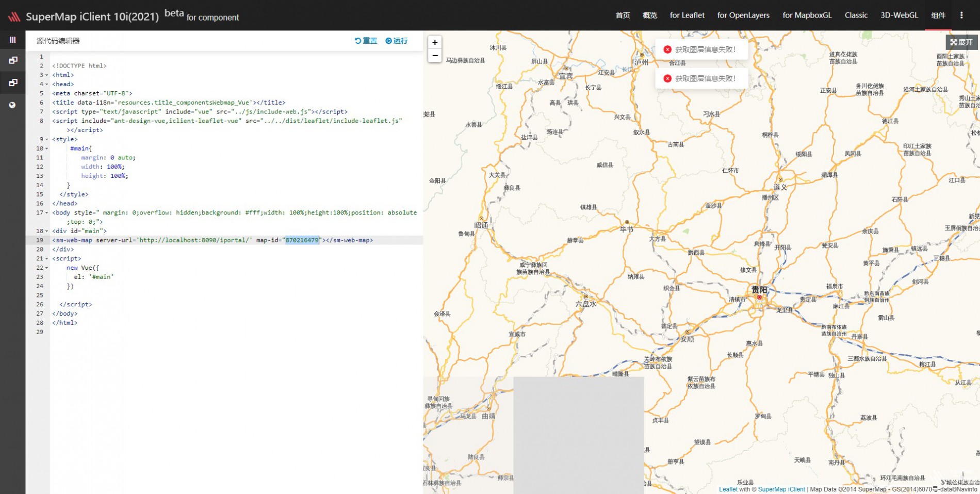Click the SuperMap iClient logo icon

14,17
